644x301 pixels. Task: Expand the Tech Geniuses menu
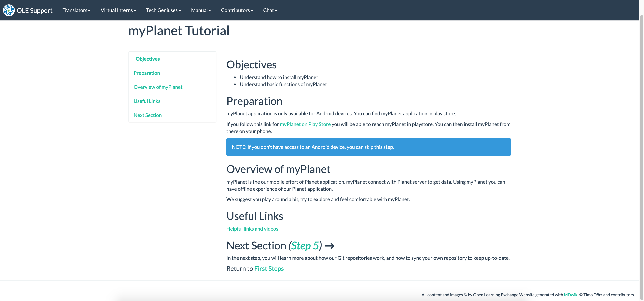point(164,10)
